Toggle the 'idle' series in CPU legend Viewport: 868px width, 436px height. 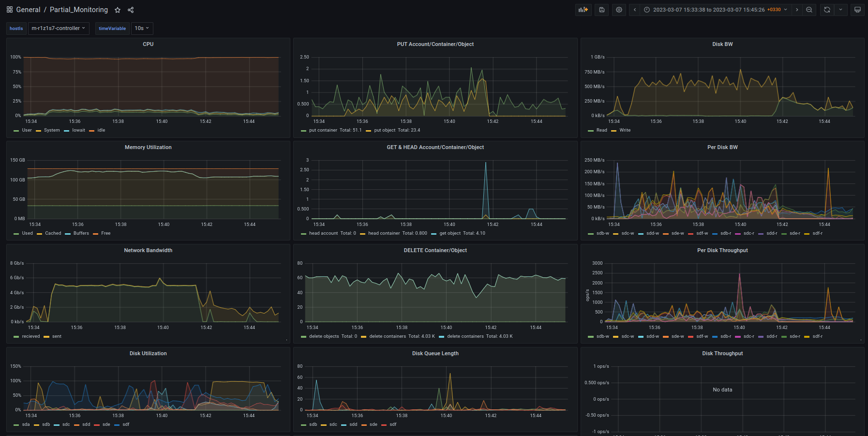(x=101, y=130)
